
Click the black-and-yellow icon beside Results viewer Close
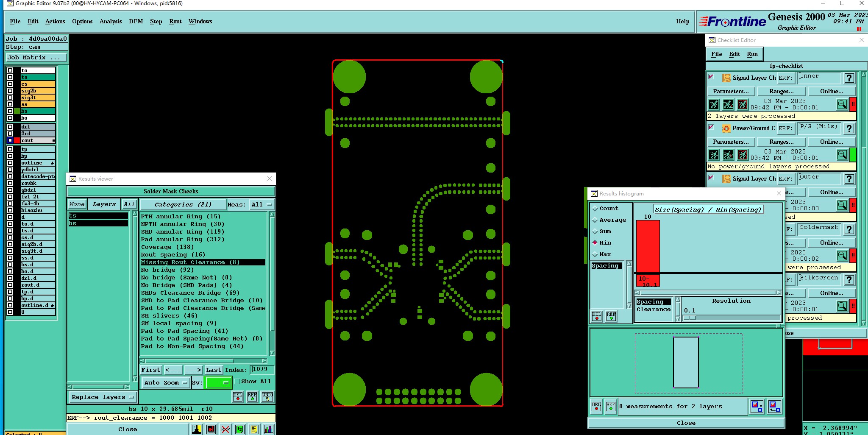point(197,429)
